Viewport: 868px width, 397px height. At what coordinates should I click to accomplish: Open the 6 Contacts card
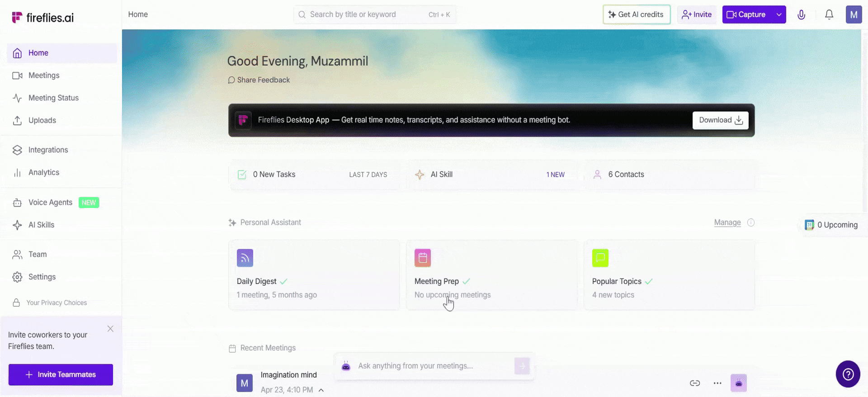[670, 175]
